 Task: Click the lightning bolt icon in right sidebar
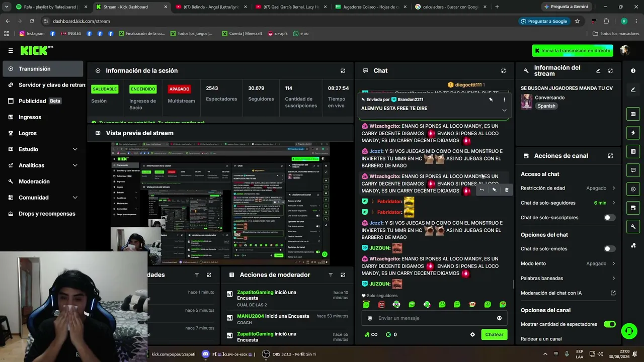point(633,133)
